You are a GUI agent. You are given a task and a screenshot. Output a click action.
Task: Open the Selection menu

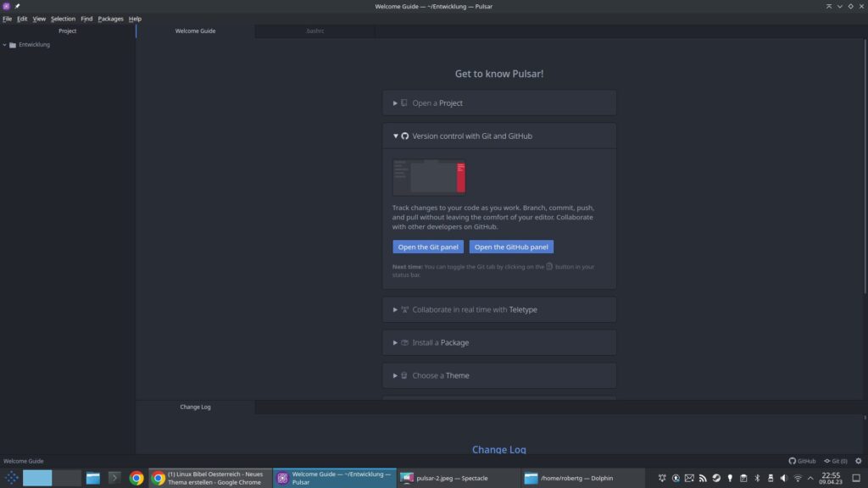[x=63, y=19]
